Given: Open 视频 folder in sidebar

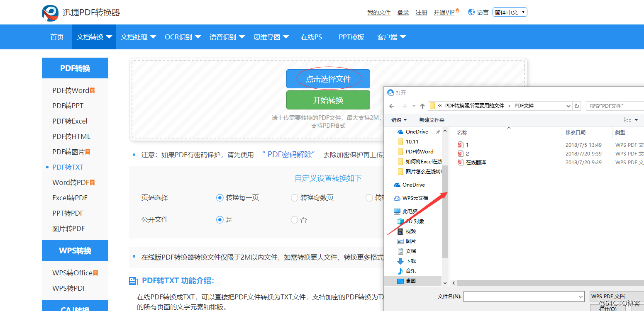Looking at the screenshot, I should pos(407,231).
